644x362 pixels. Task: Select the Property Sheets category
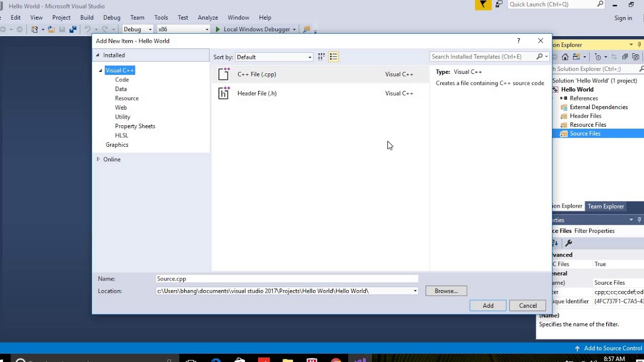[x=135, y=126]
